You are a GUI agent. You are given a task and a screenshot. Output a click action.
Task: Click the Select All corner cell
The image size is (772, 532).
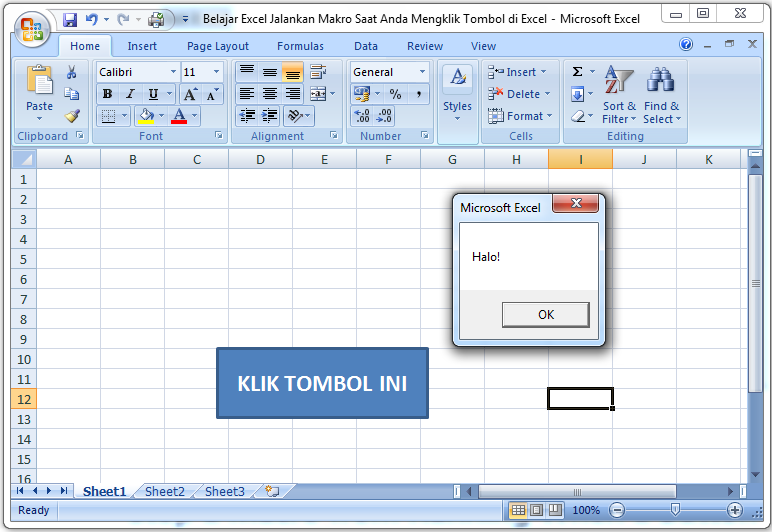coord(24,159)
